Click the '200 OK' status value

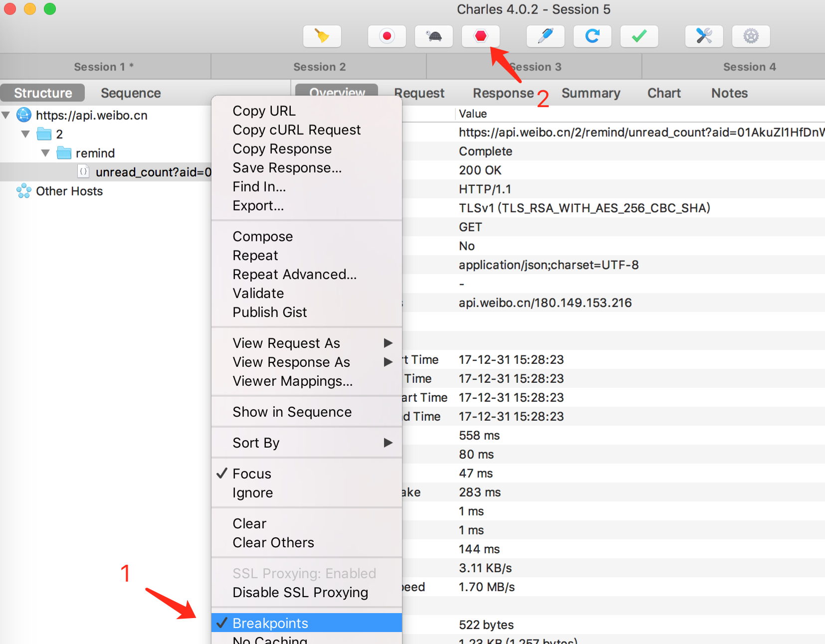[480, 170]
